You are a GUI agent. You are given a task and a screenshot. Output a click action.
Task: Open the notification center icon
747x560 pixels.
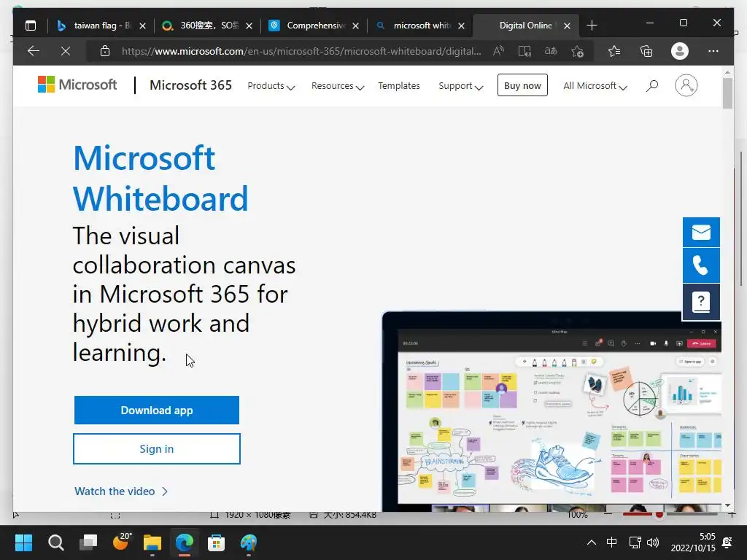[727, 542]
